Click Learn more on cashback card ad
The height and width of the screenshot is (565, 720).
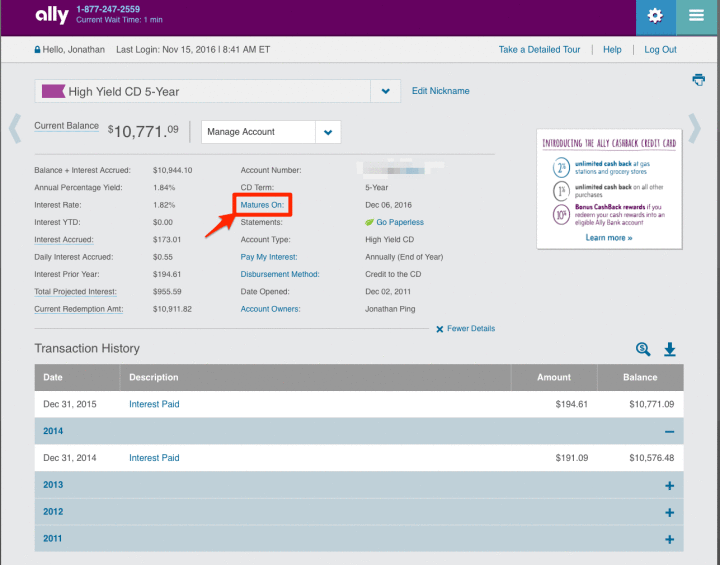tap(609, 238)
